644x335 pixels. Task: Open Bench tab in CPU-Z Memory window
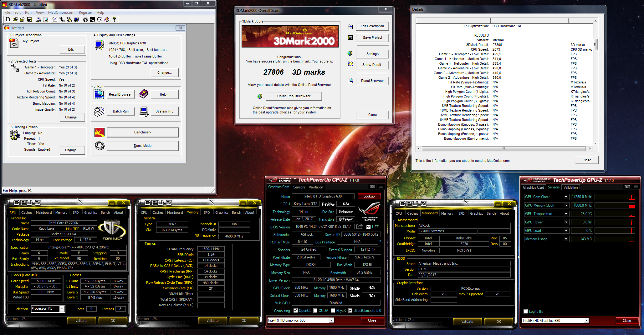236,212
